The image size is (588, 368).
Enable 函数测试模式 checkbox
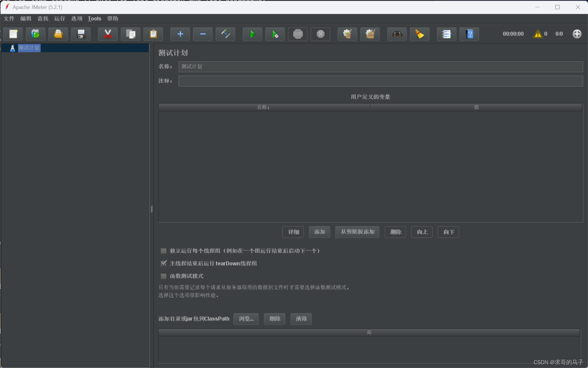pyautogui.click(x=164, y=276)
